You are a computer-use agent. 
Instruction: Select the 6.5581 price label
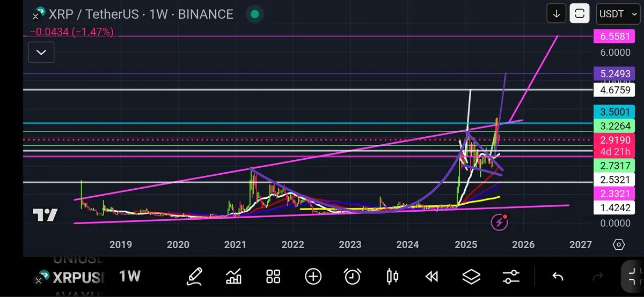614,36
